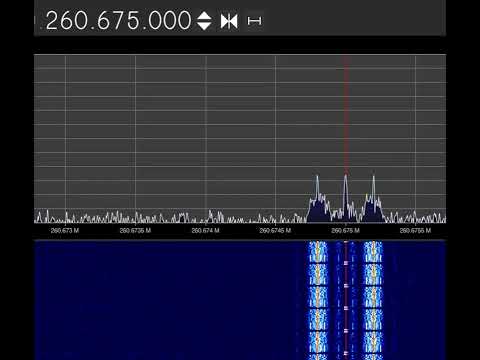This screenshot has width=480, height=360.
Task: Click the bandwidth range icon
Action: coord(254,21)
